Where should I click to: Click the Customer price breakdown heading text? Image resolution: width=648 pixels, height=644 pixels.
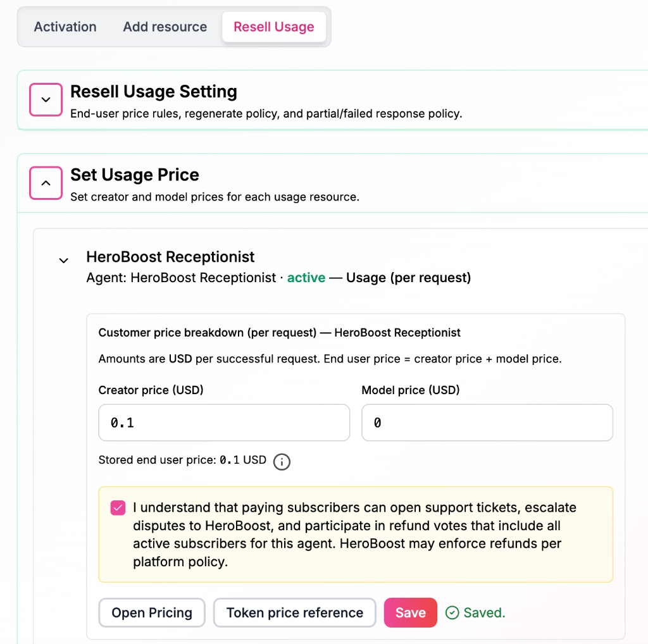279,333
